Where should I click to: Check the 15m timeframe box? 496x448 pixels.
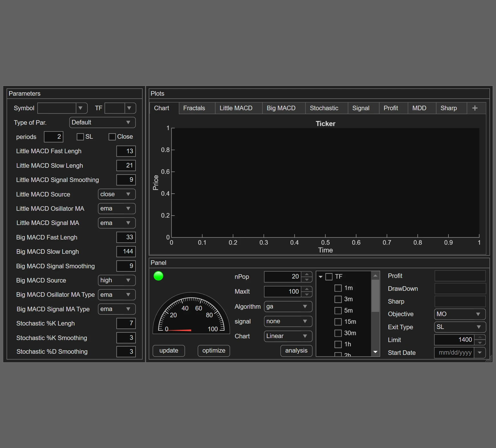338,322
